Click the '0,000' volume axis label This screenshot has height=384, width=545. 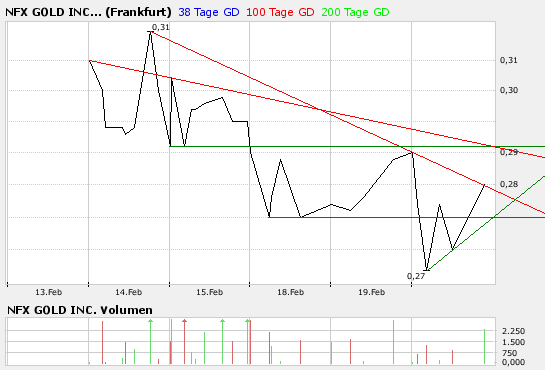click(x=513, y=362)
